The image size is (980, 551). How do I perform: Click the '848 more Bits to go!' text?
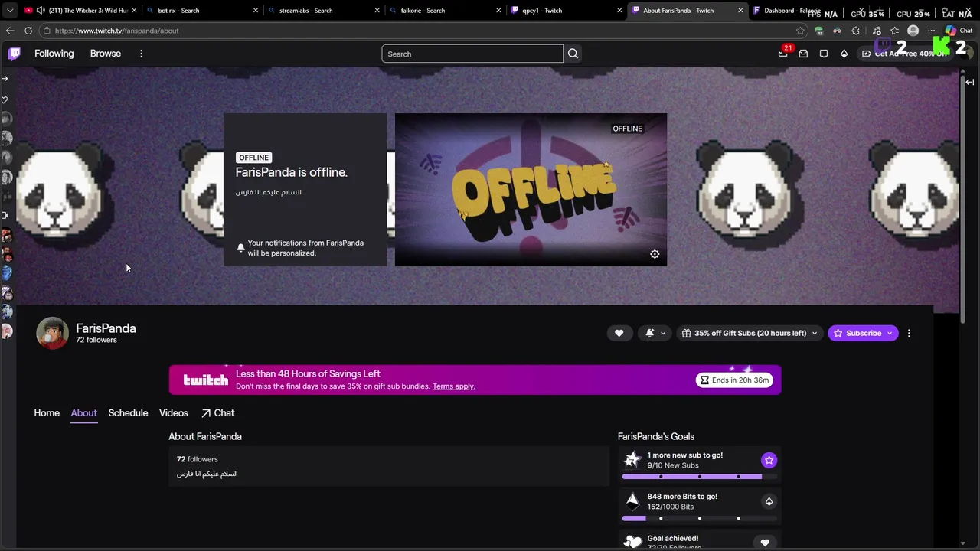tap(682, 497)
